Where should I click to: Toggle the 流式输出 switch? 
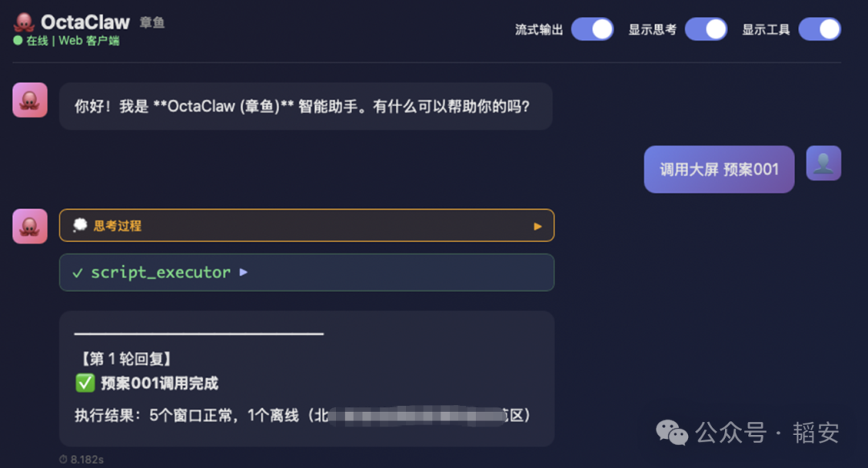click(592, 28)
